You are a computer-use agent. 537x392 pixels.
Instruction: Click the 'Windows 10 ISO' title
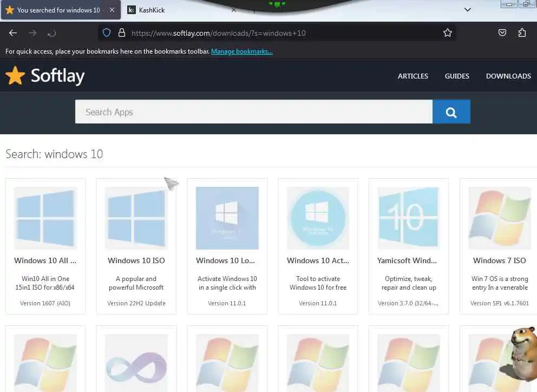click(136, 260)
